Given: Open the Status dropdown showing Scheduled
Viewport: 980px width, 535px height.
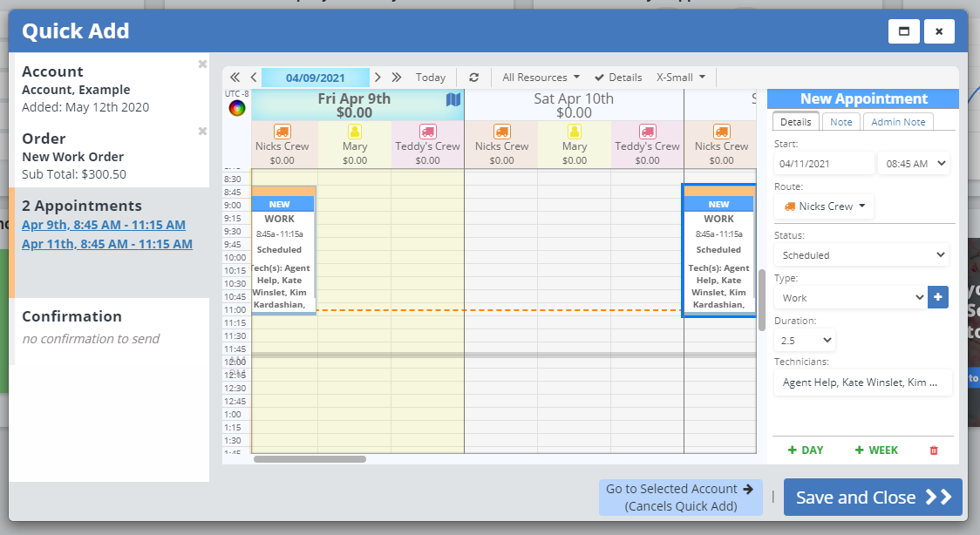Looking at the screenshot, I should click(x=863, y=255).
